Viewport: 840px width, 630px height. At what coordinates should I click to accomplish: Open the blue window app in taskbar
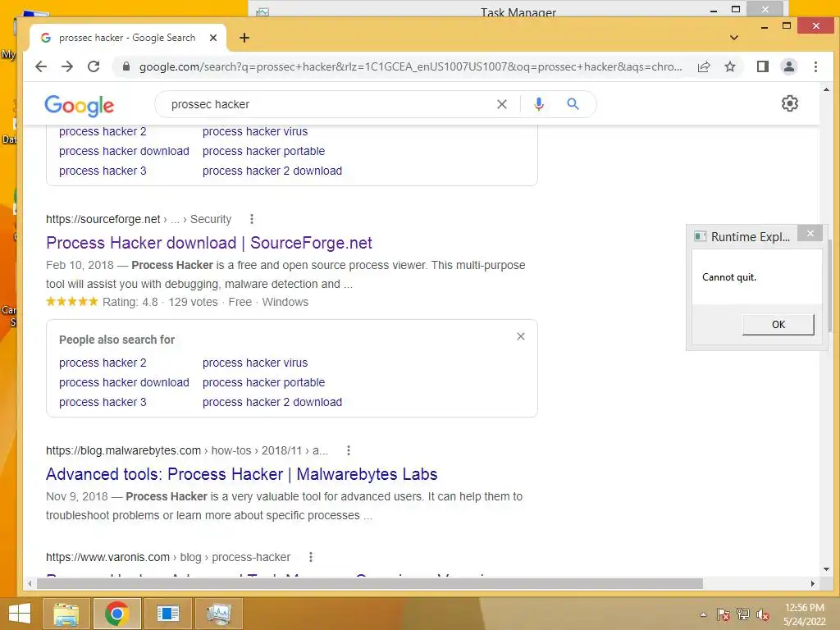167,614
